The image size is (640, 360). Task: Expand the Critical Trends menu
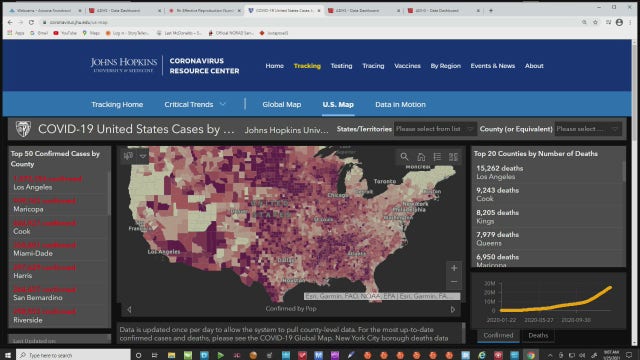point(195,104)
